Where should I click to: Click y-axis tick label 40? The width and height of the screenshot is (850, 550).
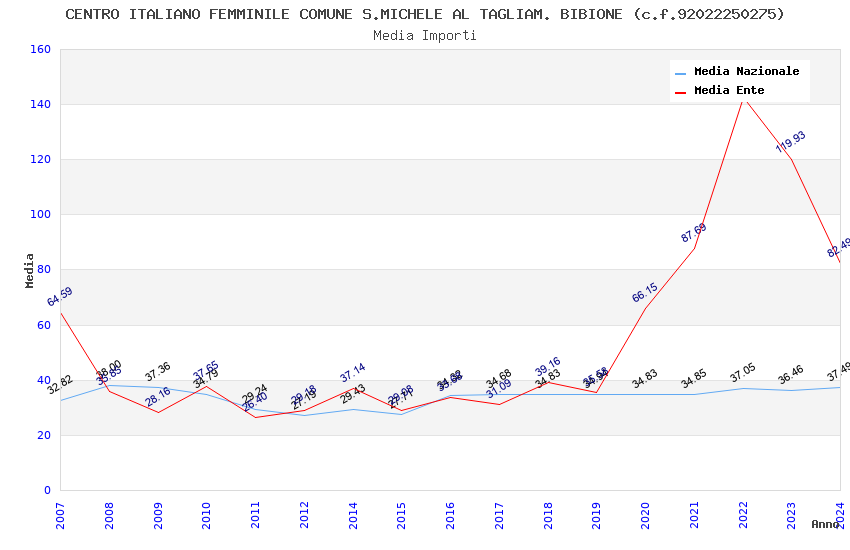tap(44, 380)
